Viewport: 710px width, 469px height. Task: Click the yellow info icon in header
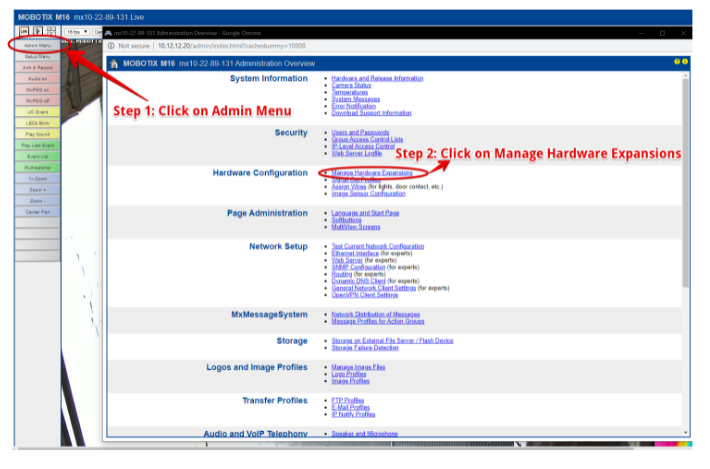click(x=685, y=62)
